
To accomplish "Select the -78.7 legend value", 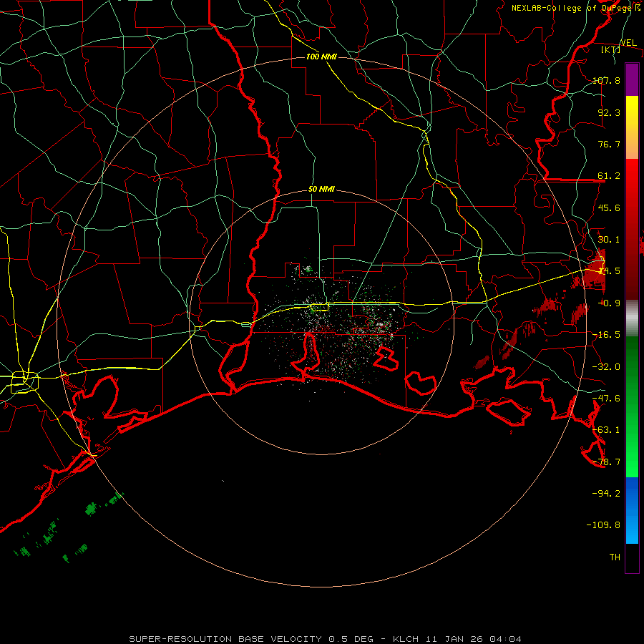I will [606, 462].
